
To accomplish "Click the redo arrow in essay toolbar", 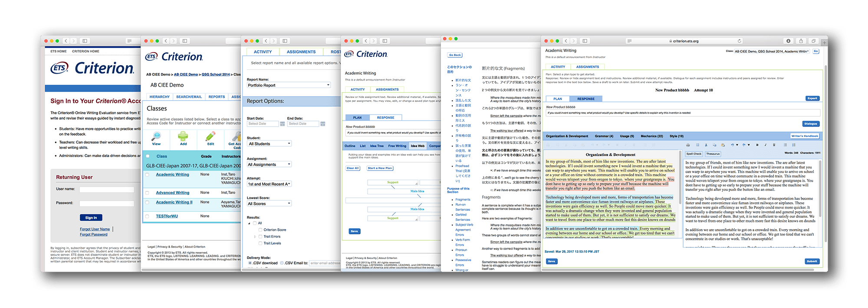I will 744,145.
